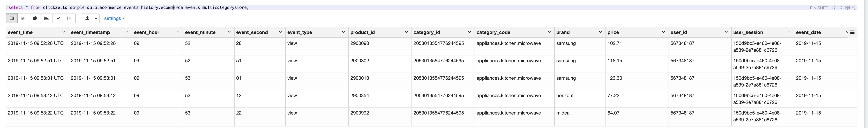
Task: Download the result data
Action: coord(87,18)
